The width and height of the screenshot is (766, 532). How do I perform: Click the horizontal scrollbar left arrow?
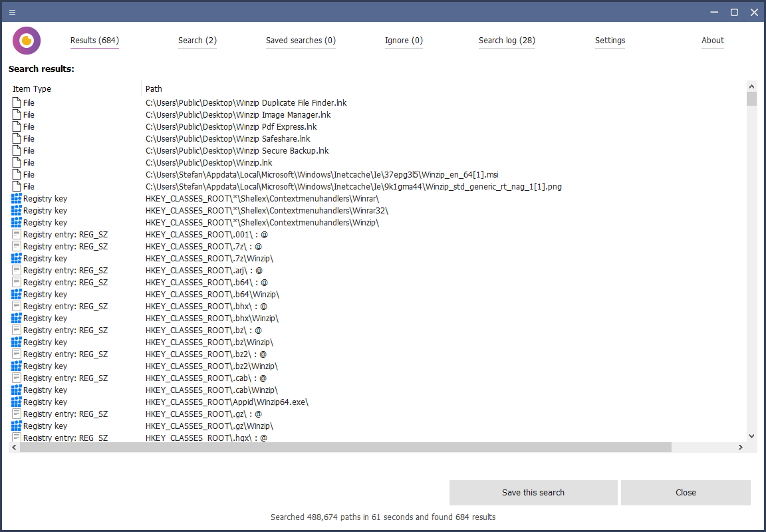(14, 447)
